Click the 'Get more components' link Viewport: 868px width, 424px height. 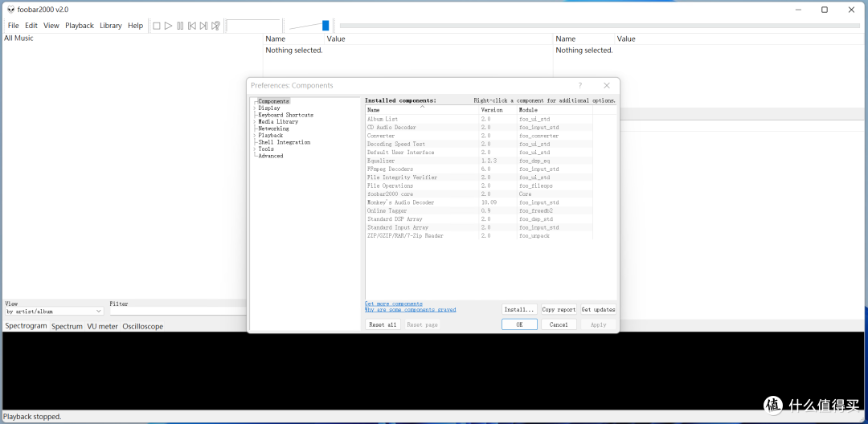pos(394,304)
